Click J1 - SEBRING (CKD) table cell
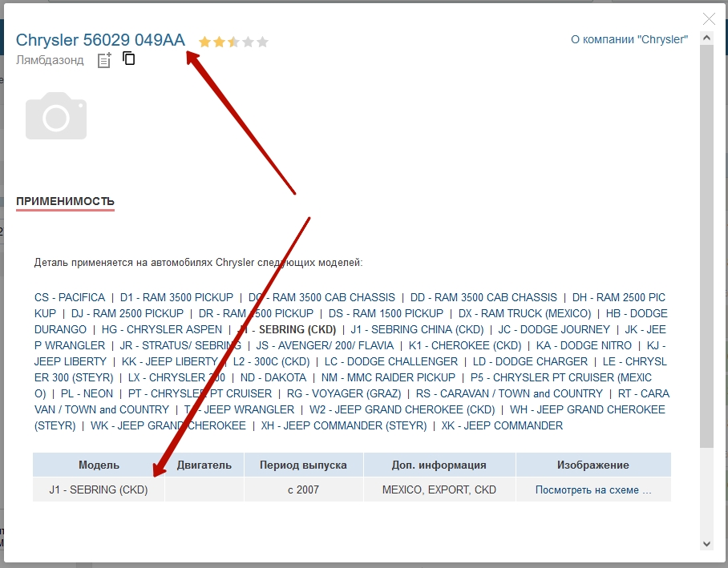The width and height of the screenshot is (728, 568). [x=99, y=489]
